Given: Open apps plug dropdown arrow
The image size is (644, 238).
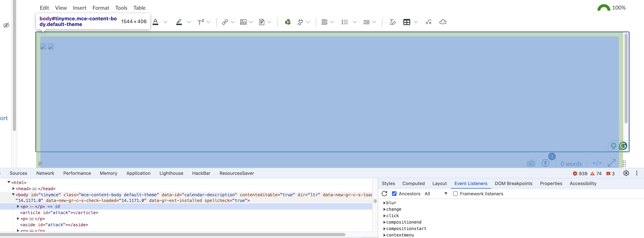Looking at the screenshot, I should [308, 22].
